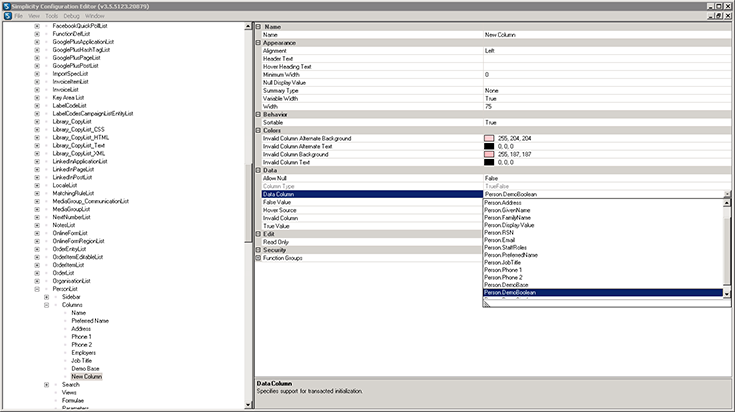The height and width of the screenshot is (412, 735).
Task: Click the Width value 75
Action: point(607,106)
